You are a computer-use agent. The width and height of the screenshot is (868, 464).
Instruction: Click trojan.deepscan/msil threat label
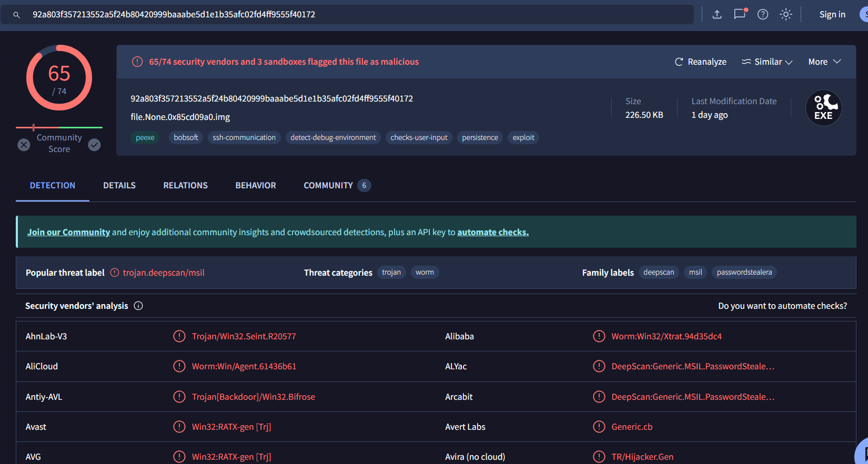(x=164, y=273)
